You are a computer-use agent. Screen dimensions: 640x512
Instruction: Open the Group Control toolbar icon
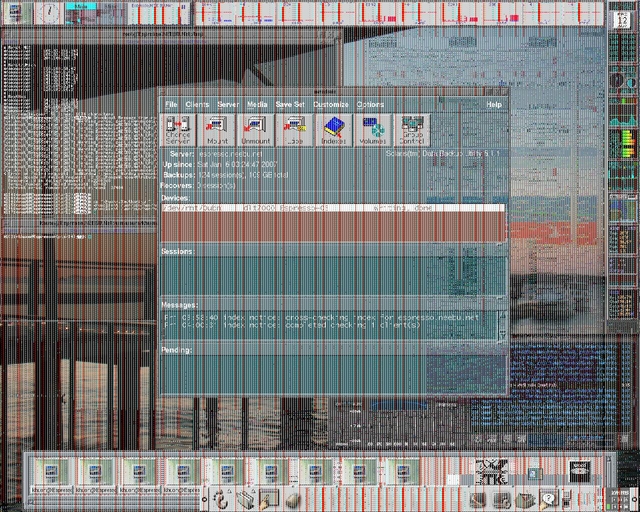412,130
